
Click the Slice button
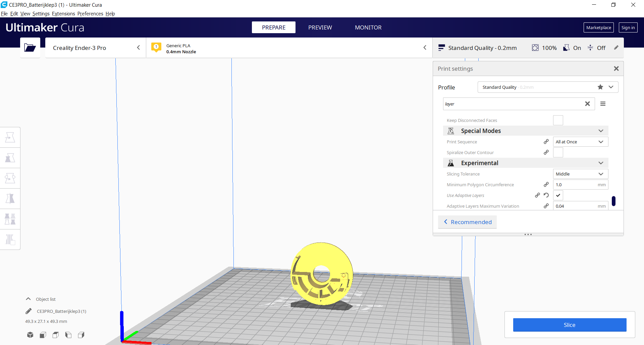point(570,325)
